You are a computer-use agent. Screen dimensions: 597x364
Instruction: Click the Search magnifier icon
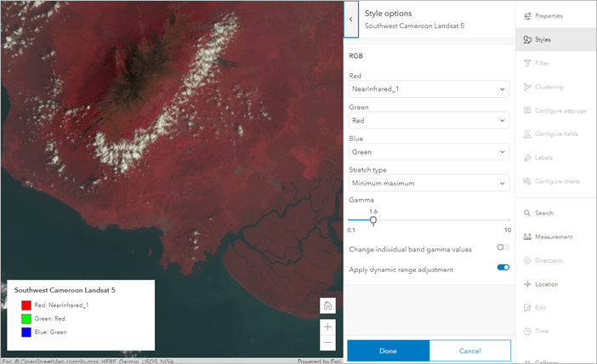527,213
